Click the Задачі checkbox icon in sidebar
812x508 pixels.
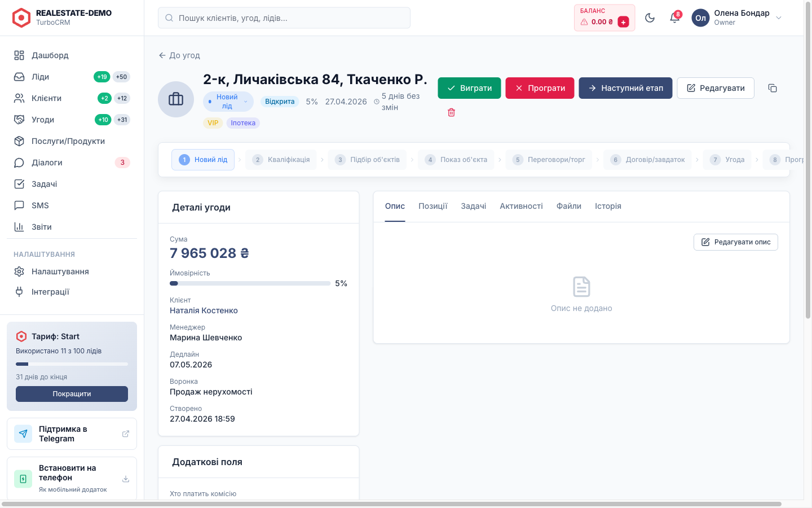pos(19,184)
